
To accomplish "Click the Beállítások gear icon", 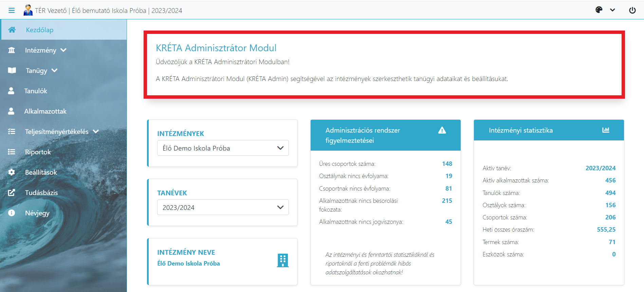I will [x=12, y=172].
